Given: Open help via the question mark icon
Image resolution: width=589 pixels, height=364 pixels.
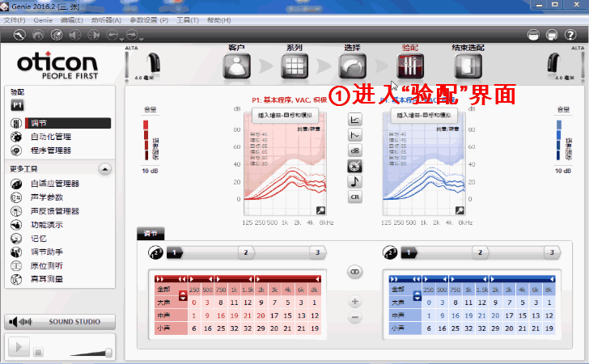Looking at the screenshot, I should coord(570,35).
